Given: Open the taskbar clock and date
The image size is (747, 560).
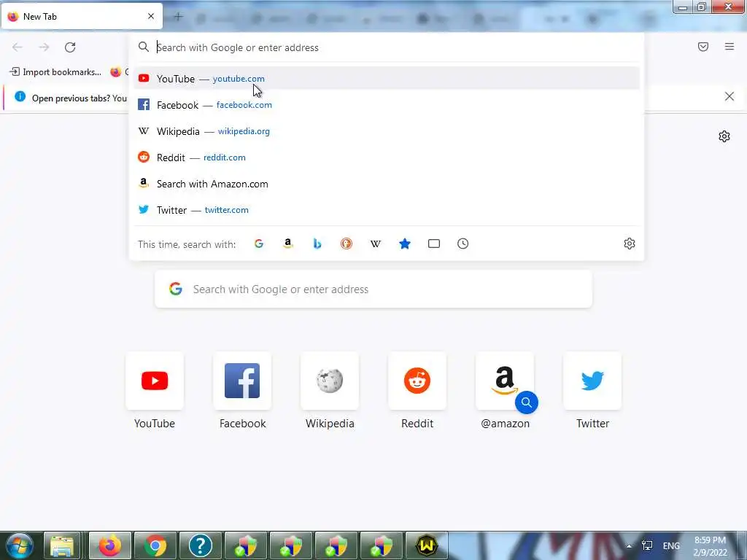Looking at the screenshot, I should [x=711, y=546].
